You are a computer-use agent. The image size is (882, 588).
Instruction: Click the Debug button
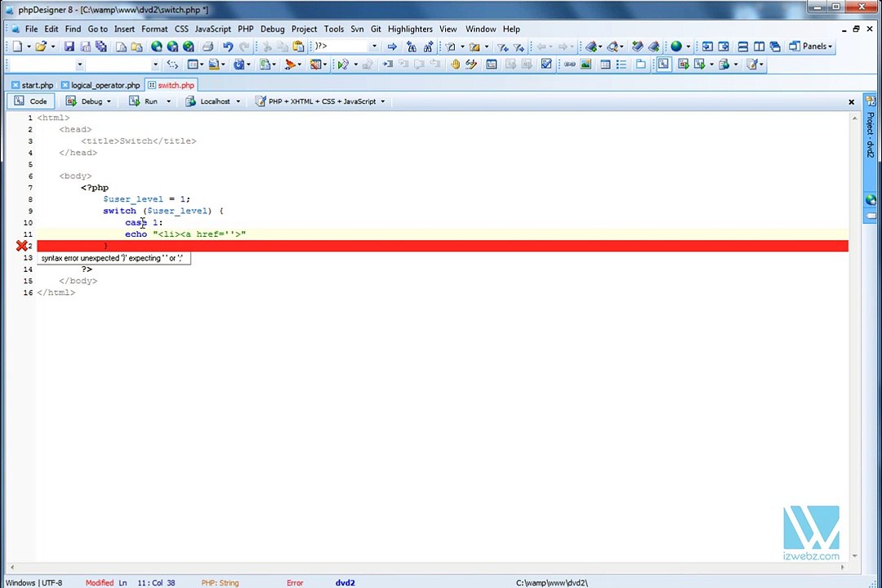coord(84,101)
